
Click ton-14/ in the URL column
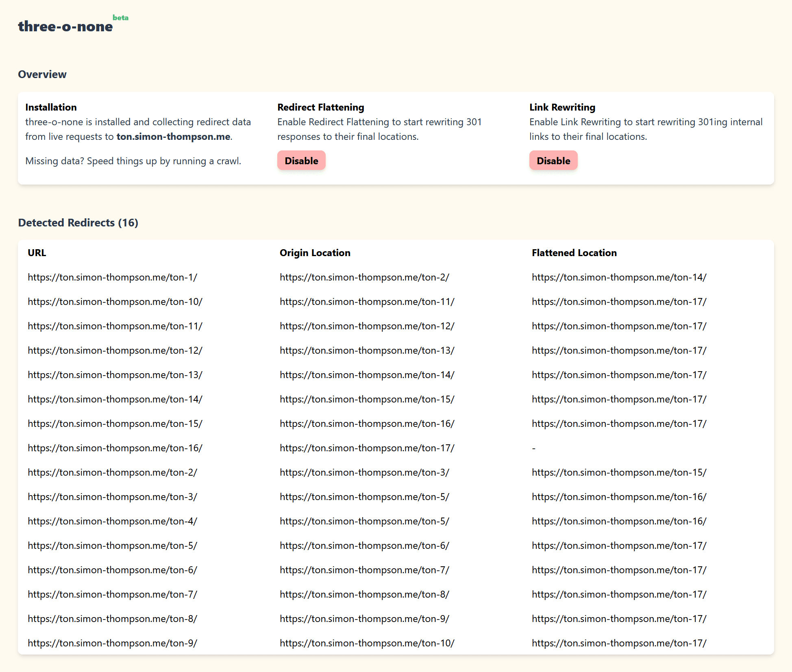click(x=115, y=399)
